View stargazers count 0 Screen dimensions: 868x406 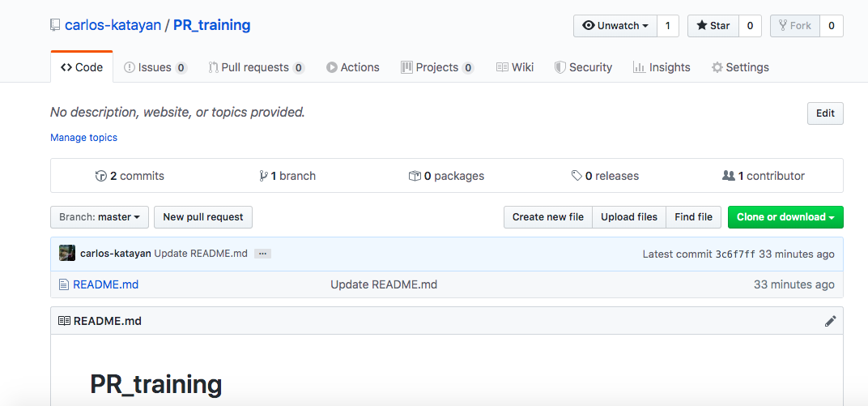tap(750, 26)
